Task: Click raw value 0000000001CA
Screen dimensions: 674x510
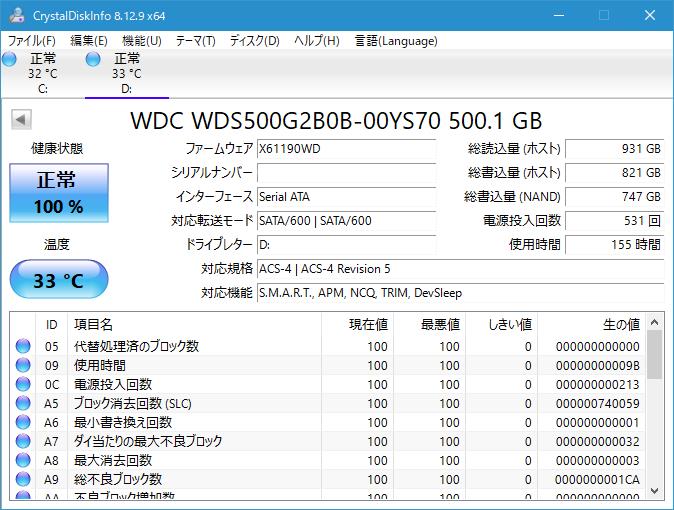Action: tap(597, 479)
